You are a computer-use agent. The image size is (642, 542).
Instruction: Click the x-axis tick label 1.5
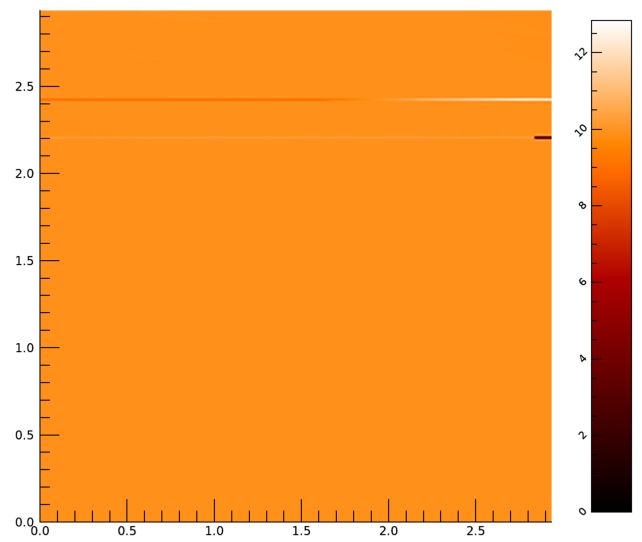(301, 531)
